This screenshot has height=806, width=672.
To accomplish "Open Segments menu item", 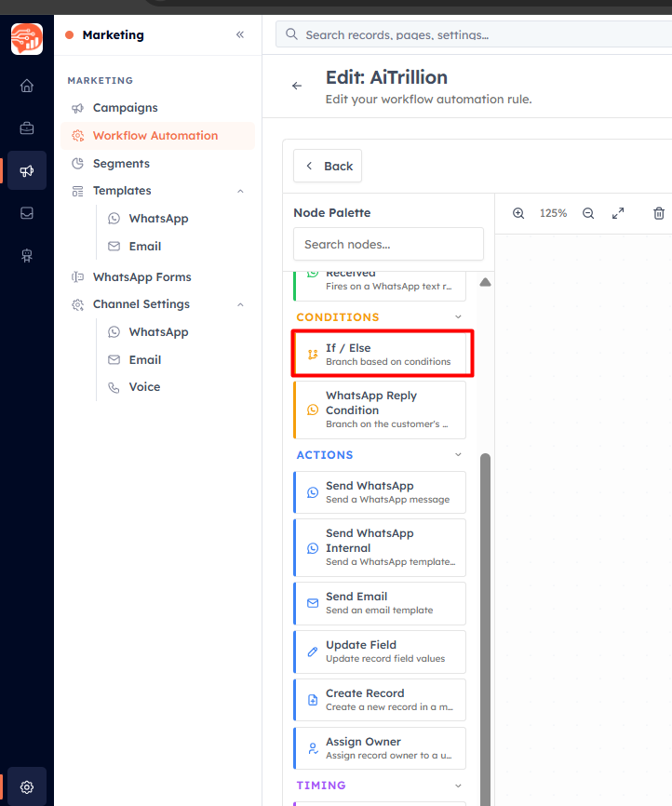I will 157,164.
